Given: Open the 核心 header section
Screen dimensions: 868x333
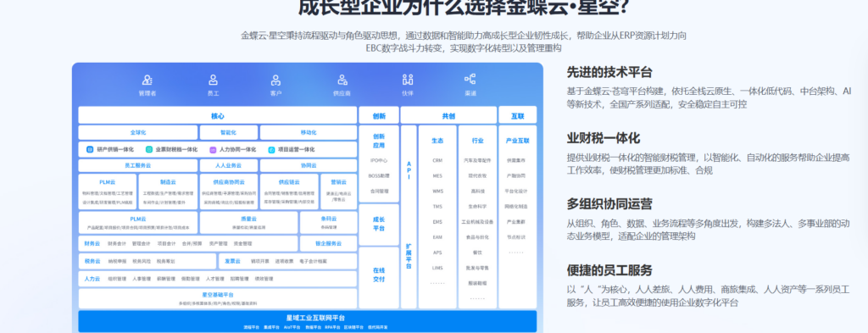Looking at the screenshot, I should (x=218, y=115).
